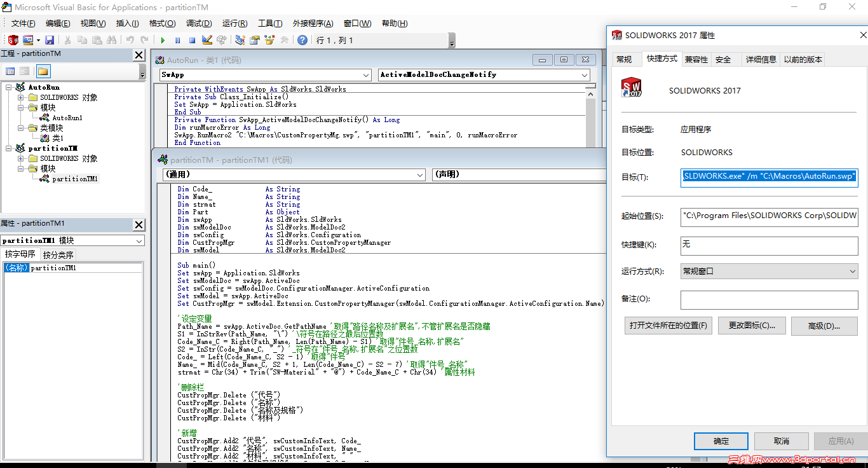Click 打开文件所在的位置 button
868x468 pixels.
(x=668, y=326)
